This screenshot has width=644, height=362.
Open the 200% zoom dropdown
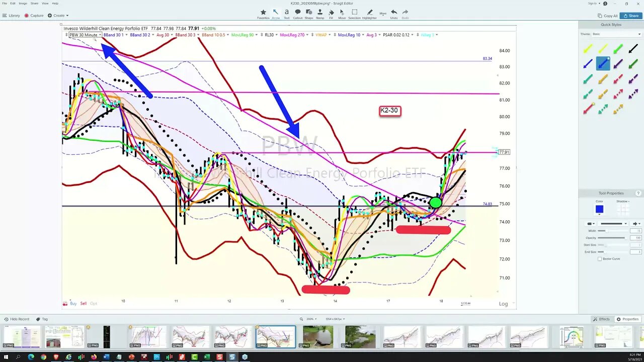(x=312, y=319)
